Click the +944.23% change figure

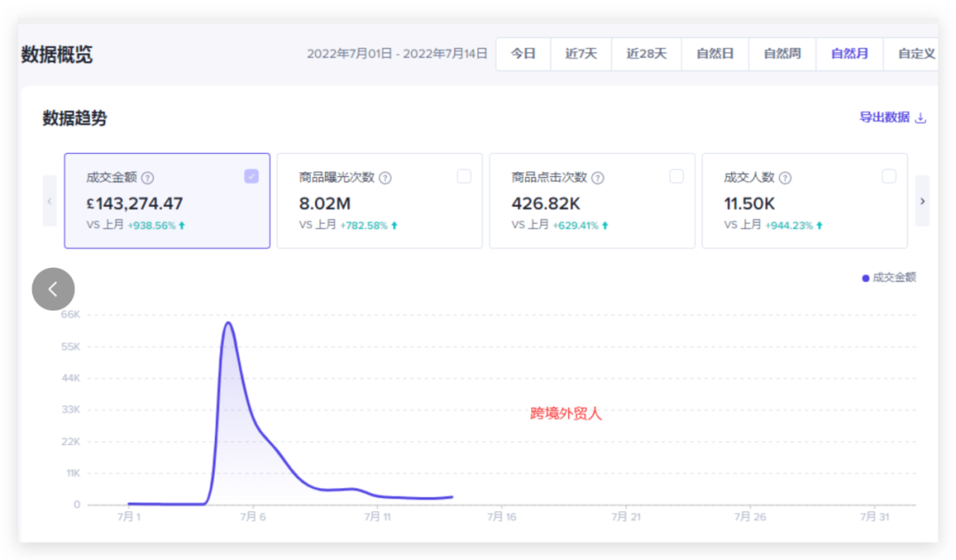click(789, 226)
